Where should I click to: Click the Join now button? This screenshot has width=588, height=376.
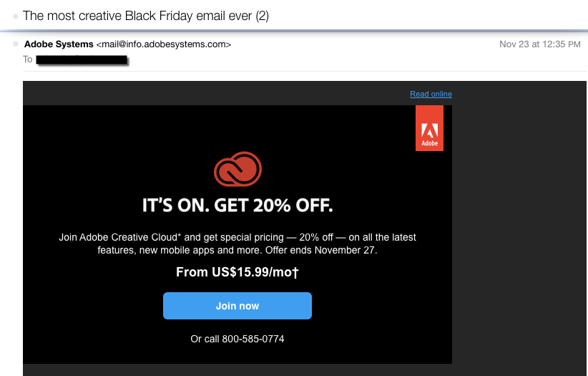click(237, 306)
